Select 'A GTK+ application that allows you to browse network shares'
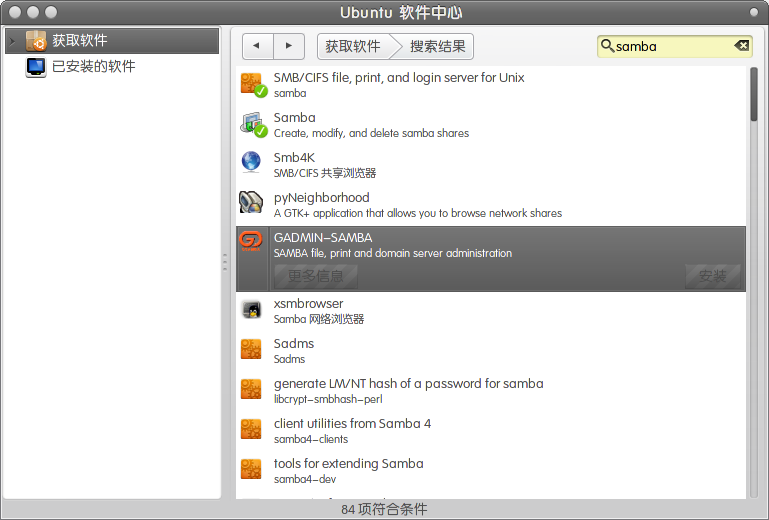This screenshot has width=769, height=520. coord(418,213)
